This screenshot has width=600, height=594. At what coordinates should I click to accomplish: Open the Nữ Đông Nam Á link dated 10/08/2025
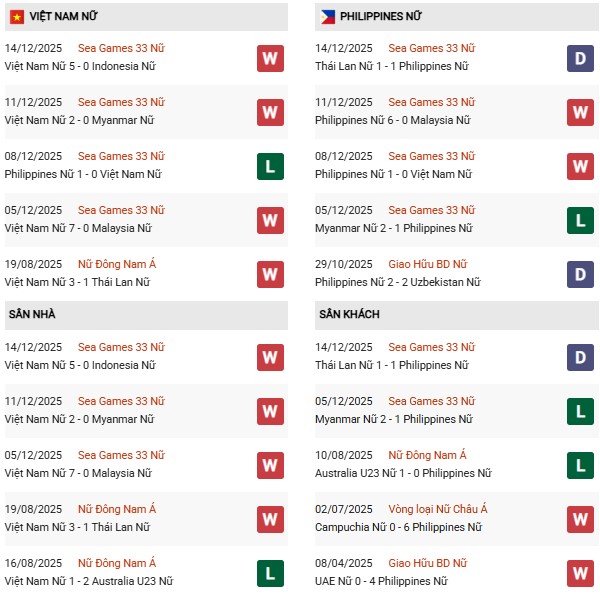click(427, 456)
